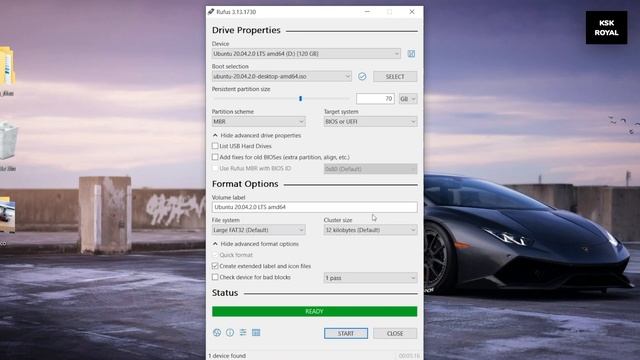The image size is (640, 360).
Task: Open the BIOS ID 0x80 dropdown
Action: [371, 169]
